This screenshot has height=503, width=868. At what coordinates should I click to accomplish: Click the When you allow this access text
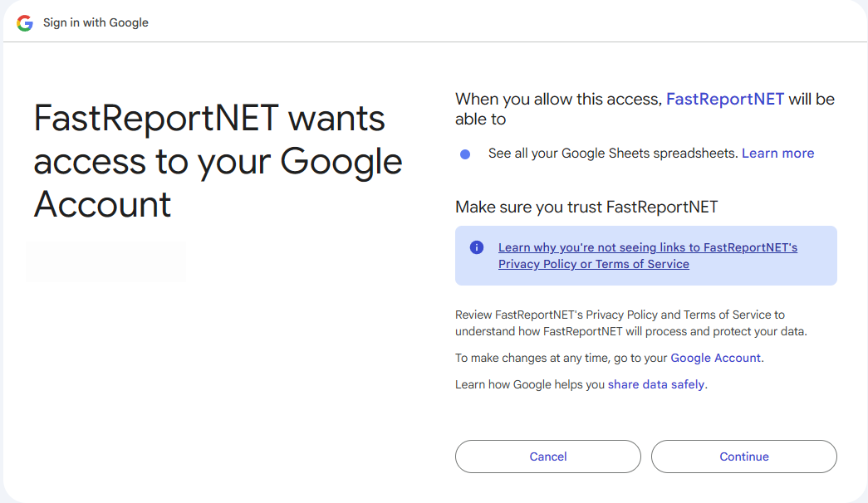[560, 100]
